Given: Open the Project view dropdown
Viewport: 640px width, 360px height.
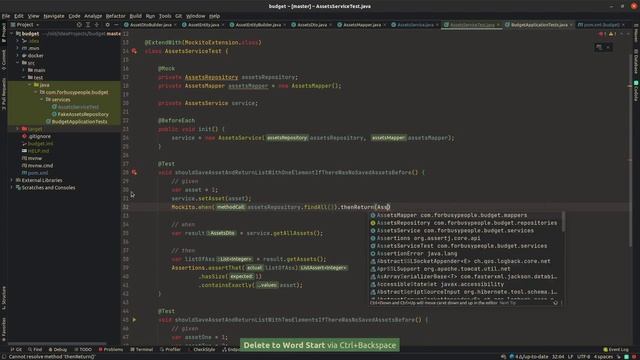Looking at the screenshot, I should (x=26, y=25).
